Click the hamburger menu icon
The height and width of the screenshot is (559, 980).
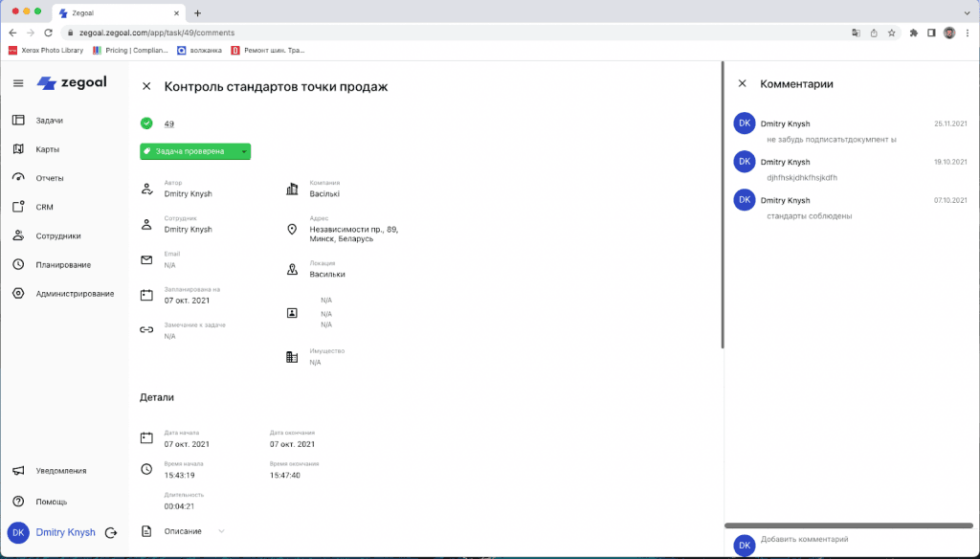pos(17,83)
